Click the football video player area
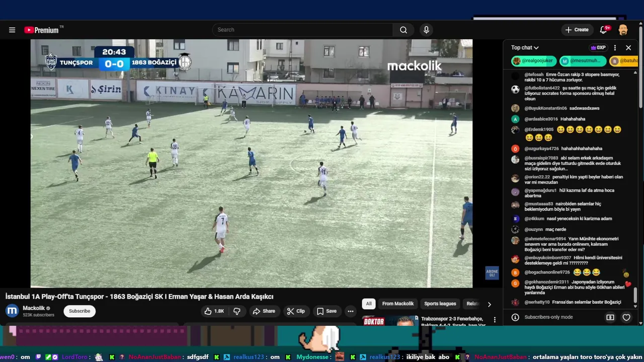Viewport: 644px width, 362px height. [252, 163]
